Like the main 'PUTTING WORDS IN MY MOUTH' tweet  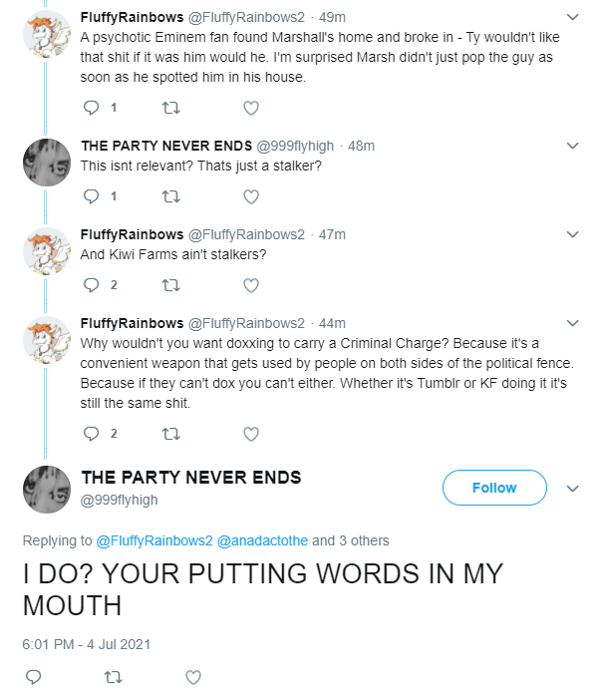(x=193, y=677)
